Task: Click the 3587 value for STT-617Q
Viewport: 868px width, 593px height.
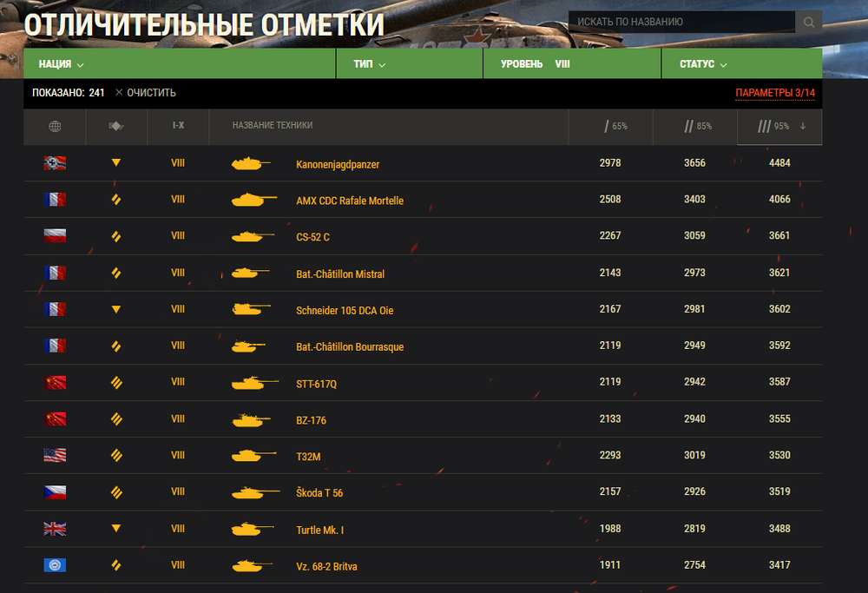Action: (x=779, y=382)
